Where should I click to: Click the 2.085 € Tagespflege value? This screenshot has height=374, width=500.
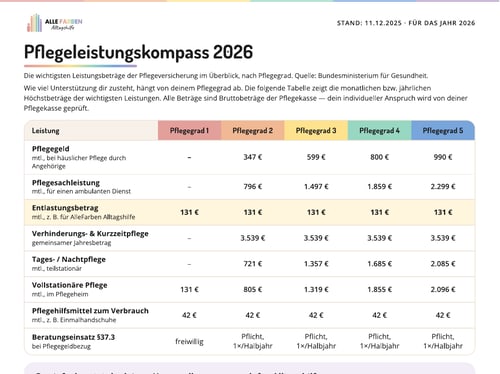pyautogui.click(x=443, y=264)
